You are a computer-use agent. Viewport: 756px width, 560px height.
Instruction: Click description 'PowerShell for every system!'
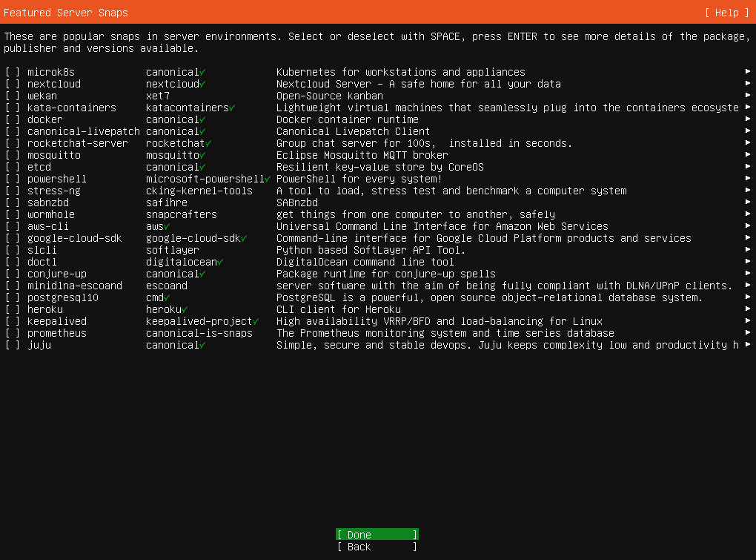tap(359, 179)
